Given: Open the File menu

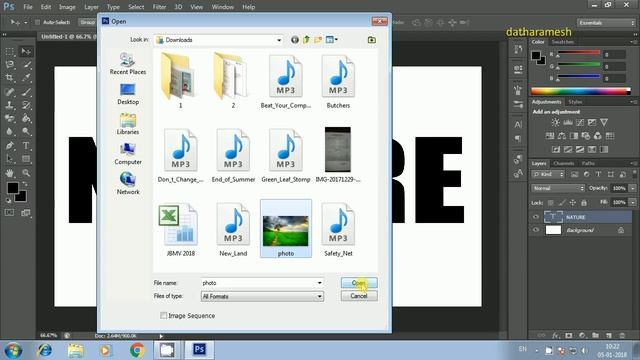Looking at the screenshot, I should tap(28, 7).
